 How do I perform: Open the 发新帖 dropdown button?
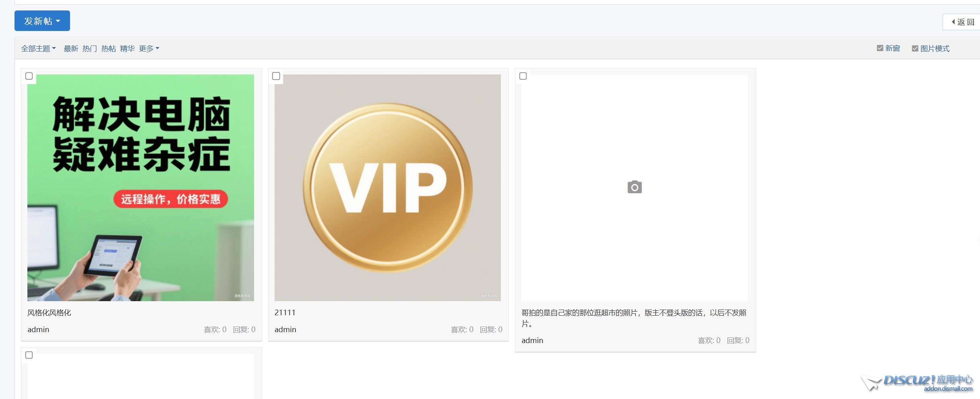[x=42, y=21]
